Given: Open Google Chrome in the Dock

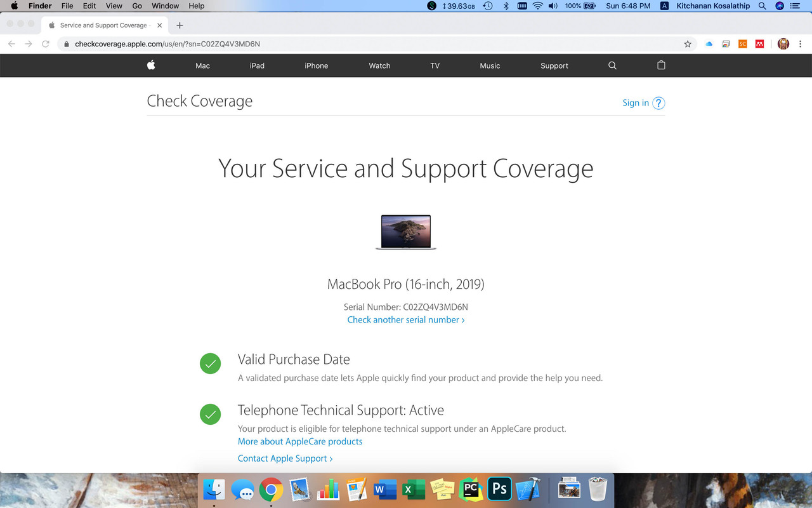Looking at the screenshot, I should point(271,490).
